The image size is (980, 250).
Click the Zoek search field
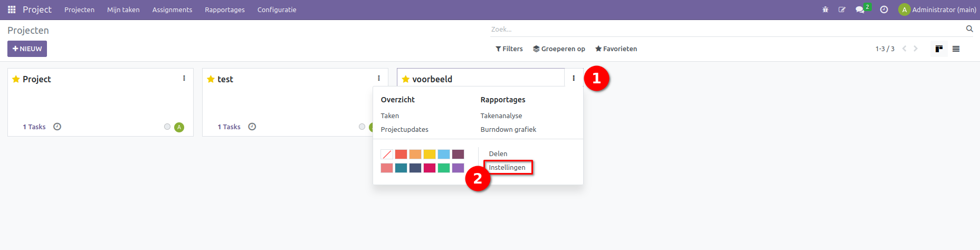click(x=723, y=29)
